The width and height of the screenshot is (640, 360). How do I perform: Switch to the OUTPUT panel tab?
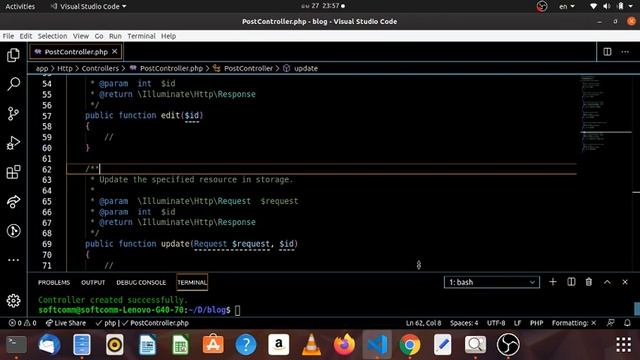pyautogui.click(x=93, y=282)
